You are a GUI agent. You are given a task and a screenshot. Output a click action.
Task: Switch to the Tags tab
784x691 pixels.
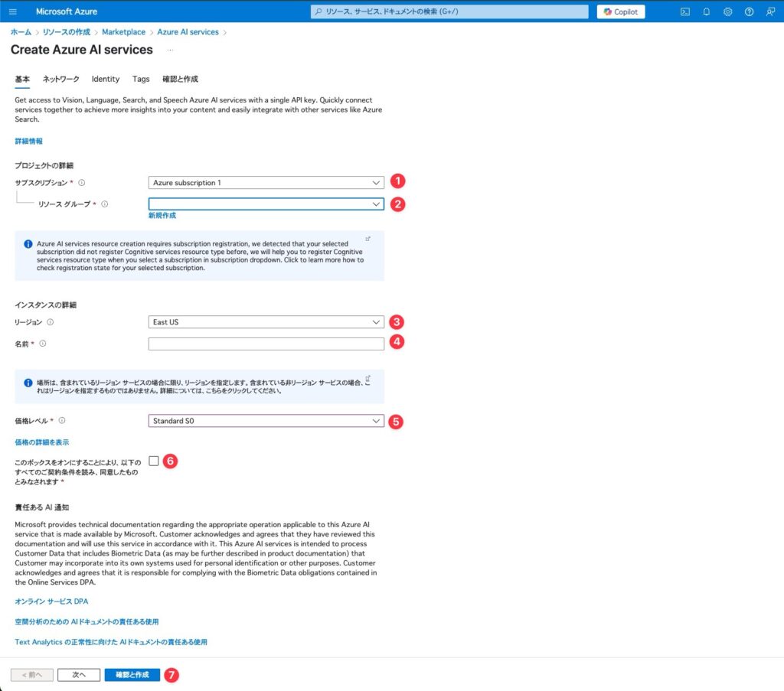tap(141, 79)
